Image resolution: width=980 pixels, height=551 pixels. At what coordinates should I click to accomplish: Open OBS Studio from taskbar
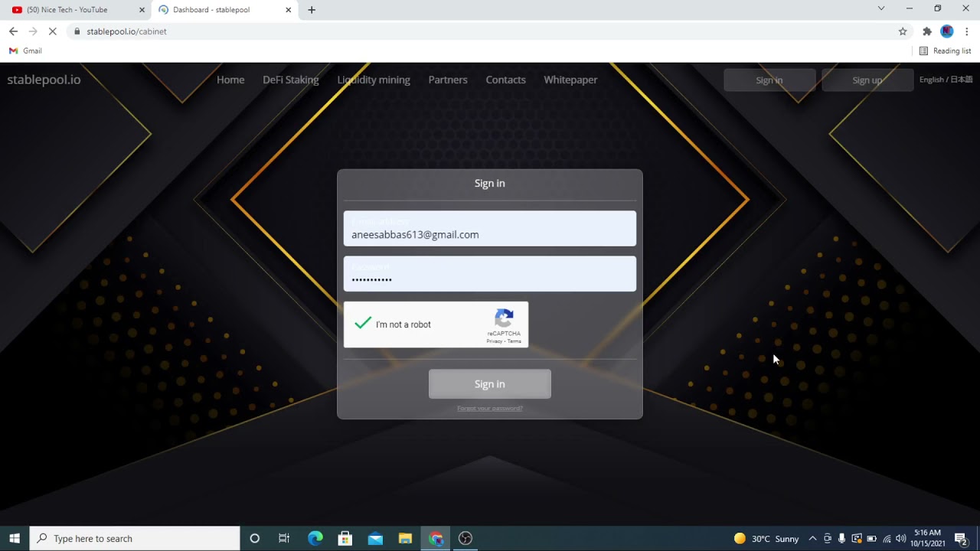pyautogui.click(x=465, y=538)
